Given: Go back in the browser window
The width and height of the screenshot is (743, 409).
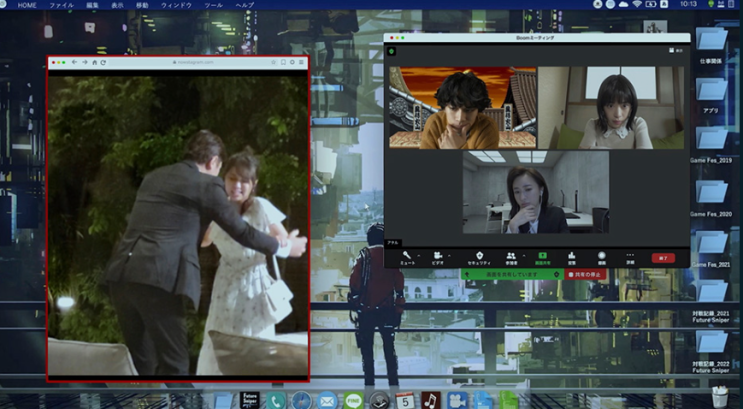Looking at the screenshot, I should coord(74,62).
